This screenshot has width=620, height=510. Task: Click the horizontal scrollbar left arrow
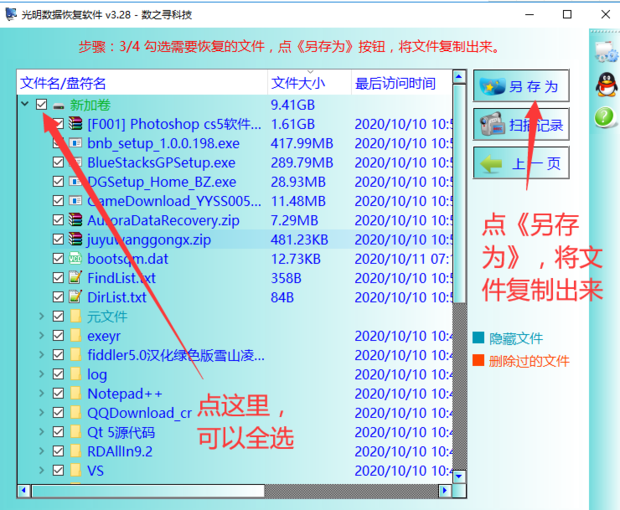click(x=24, y=491)
